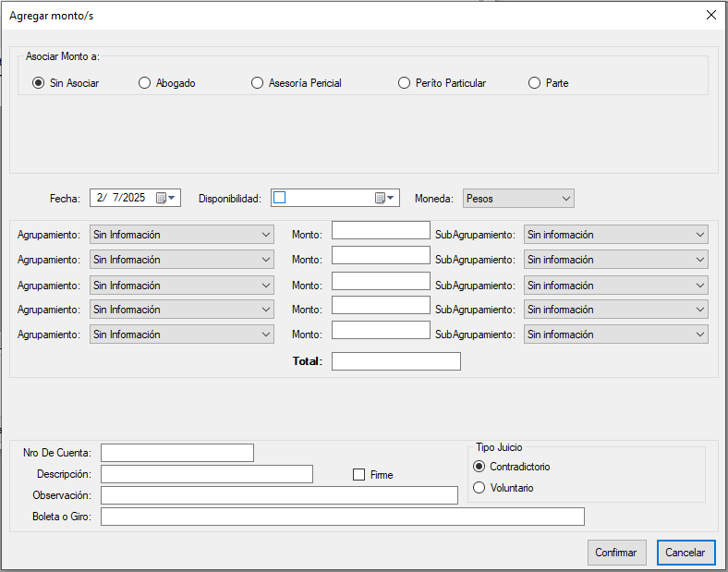The width and height of the screenshot is (728, 572).
Task: Choose Asesoría Pericial radio button
Action: tap(258, 83)
